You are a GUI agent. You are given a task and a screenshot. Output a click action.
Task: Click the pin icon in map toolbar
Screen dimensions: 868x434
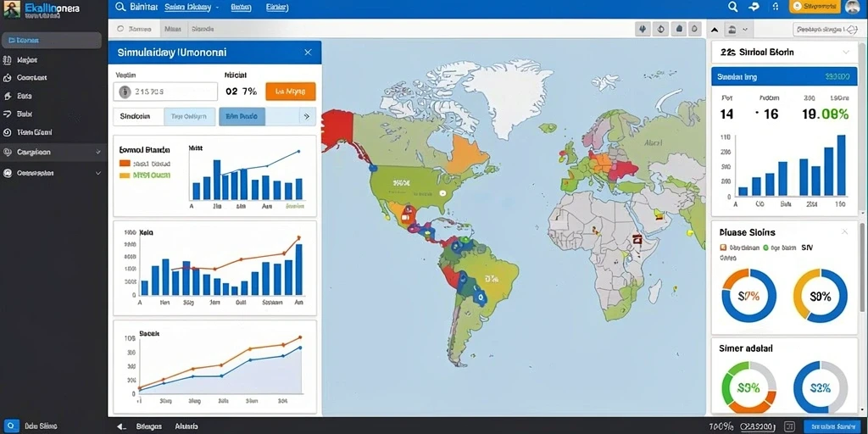(x=643, y=30)
